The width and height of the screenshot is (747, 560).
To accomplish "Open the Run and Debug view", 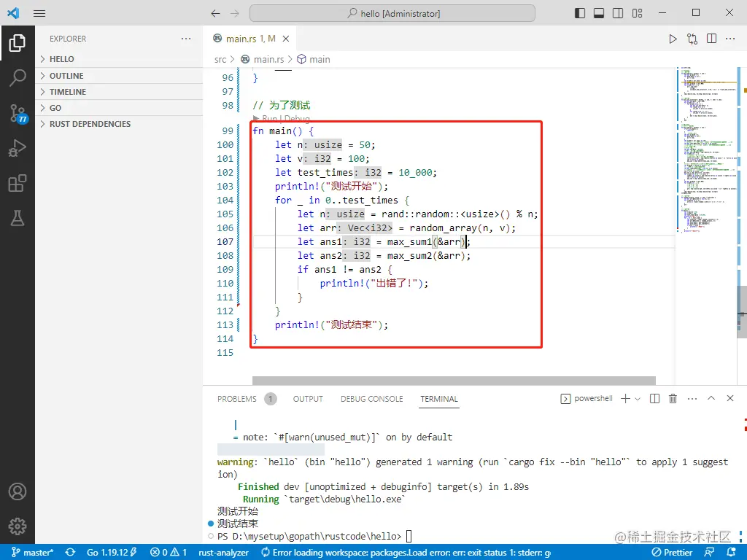I will pyautogui.click(x=18, y=148).
